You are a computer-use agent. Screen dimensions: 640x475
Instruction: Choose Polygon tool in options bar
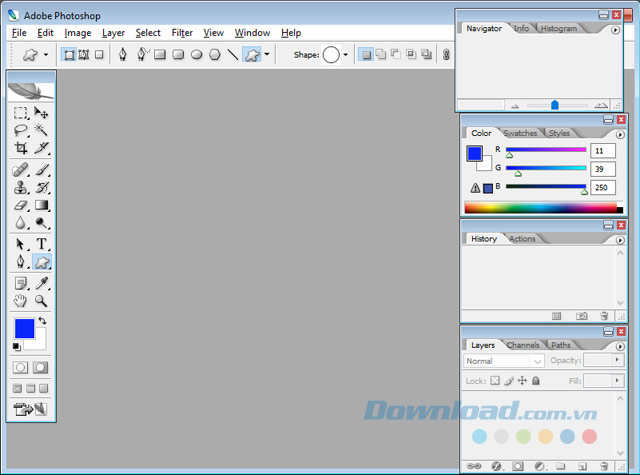[215, 54]
